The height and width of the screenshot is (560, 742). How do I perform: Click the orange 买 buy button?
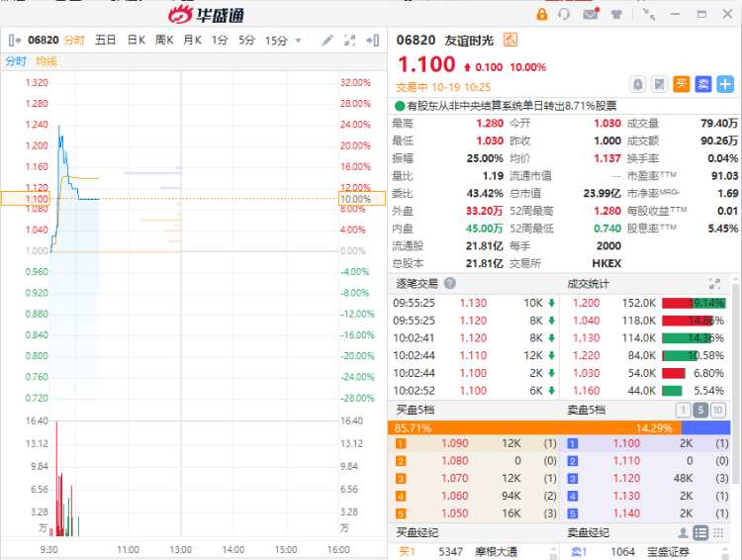681,84
